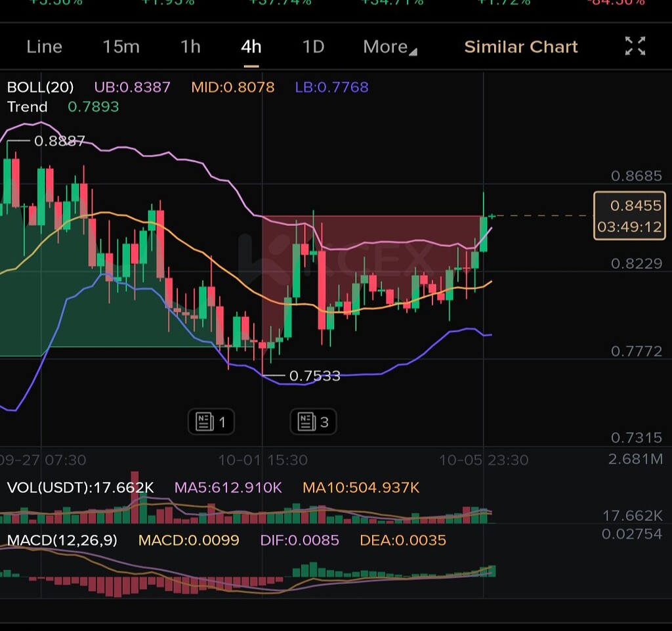Click the MA10:504.937K volume value
This screenshot has width=672, height=631.
click(x=361, y=487)
